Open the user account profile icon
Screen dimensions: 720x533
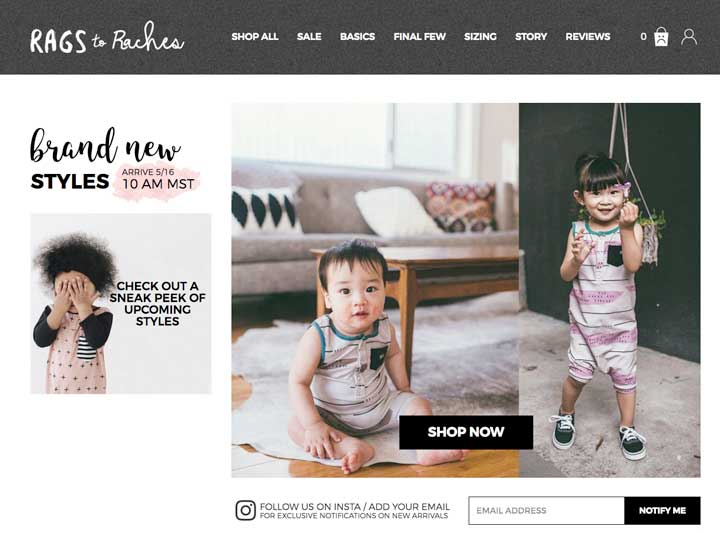pyautogui.click(x=689, y=36)
